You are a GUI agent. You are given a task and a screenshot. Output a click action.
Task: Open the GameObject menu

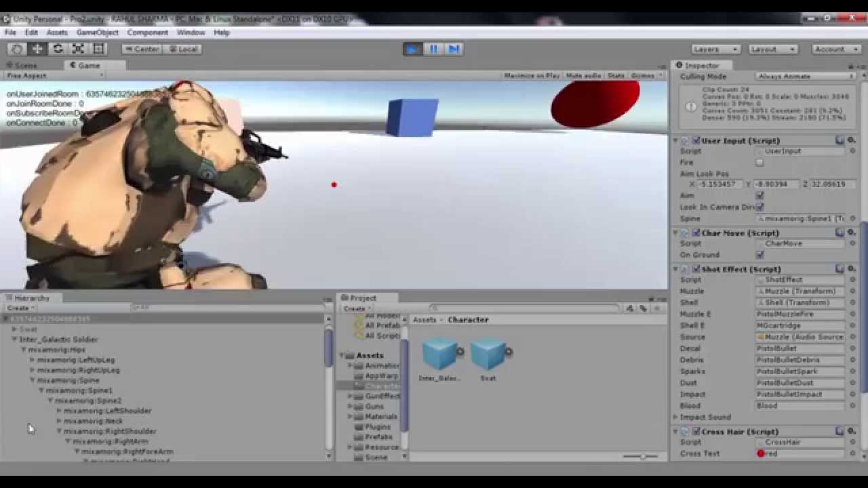[x=98, y=33]
